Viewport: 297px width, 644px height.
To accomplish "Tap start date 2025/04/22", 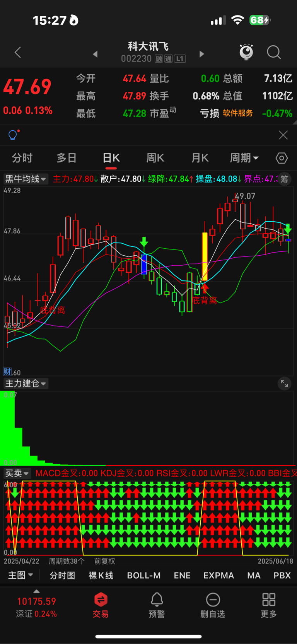I will click(x=22, y=561).
